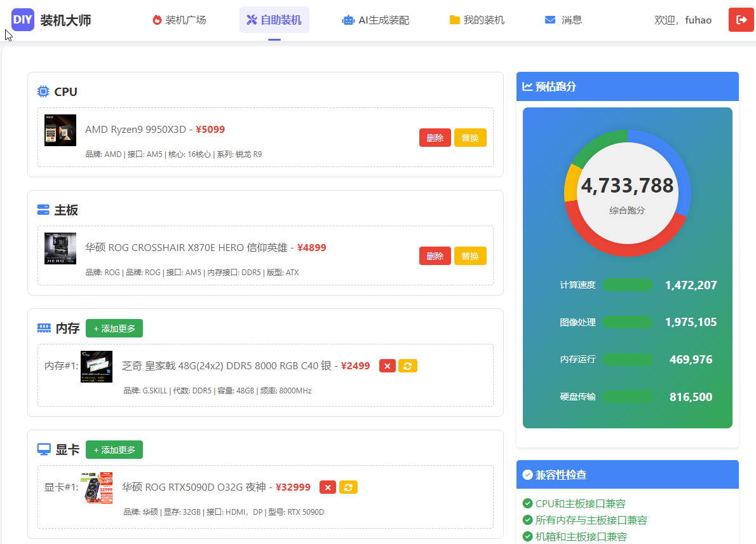Open the 消息 tab
Screen dimensions: 756x544
tap(563, 20)
